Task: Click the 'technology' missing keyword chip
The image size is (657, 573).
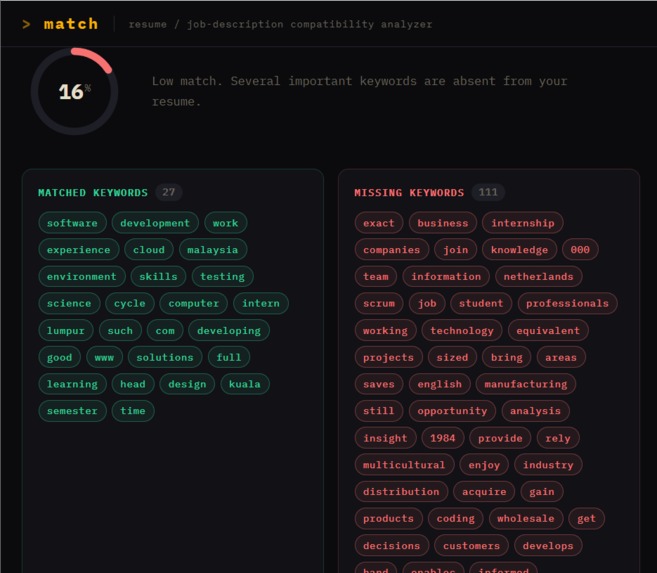Action: [x=462, y=330]
